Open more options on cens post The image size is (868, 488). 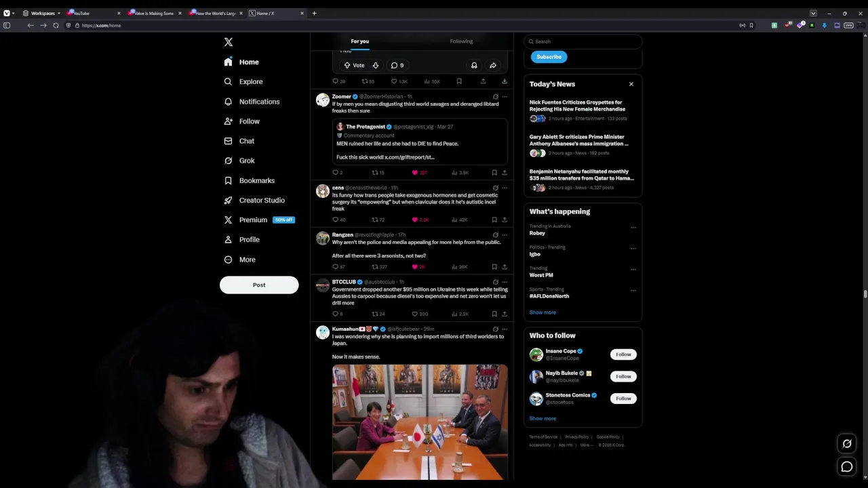(505, 188)
